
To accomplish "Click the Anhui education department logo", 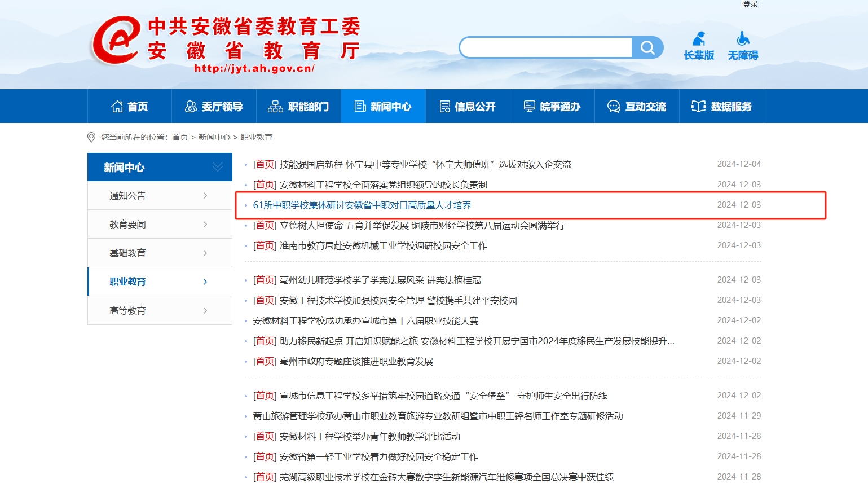I will 116,41.
